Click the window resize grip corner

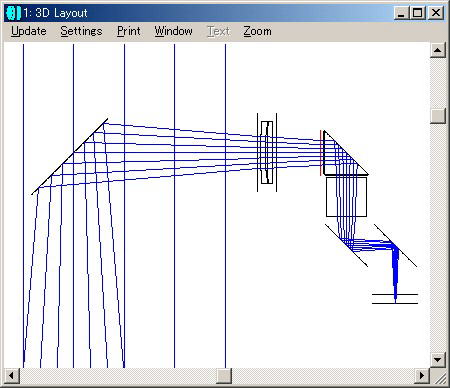pos(438,376)
